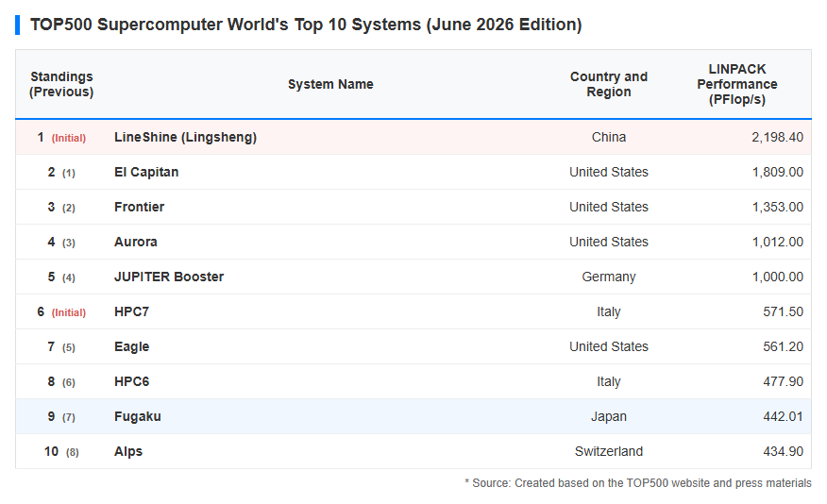Select the 'Aurora' system name
Viewport: 827px width, 504px height.
[136, 242]
